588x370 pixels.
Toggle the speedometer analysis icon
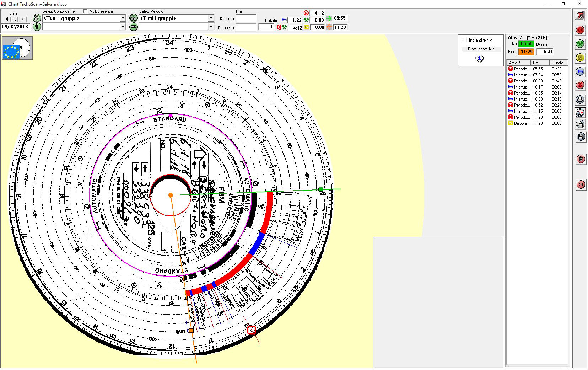(579, 113)
